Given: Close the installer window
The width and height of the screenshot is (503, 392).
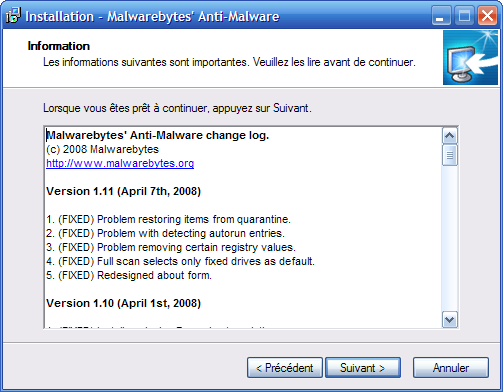Looking at the screenshot, I should tap(487, 16).
